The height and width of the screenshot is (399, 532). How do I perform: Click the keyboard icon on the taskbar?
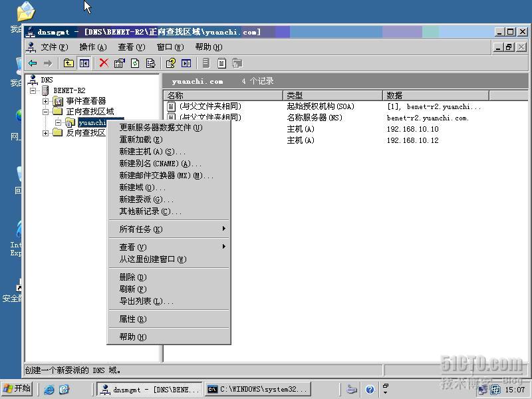click(x=352, y=390)
